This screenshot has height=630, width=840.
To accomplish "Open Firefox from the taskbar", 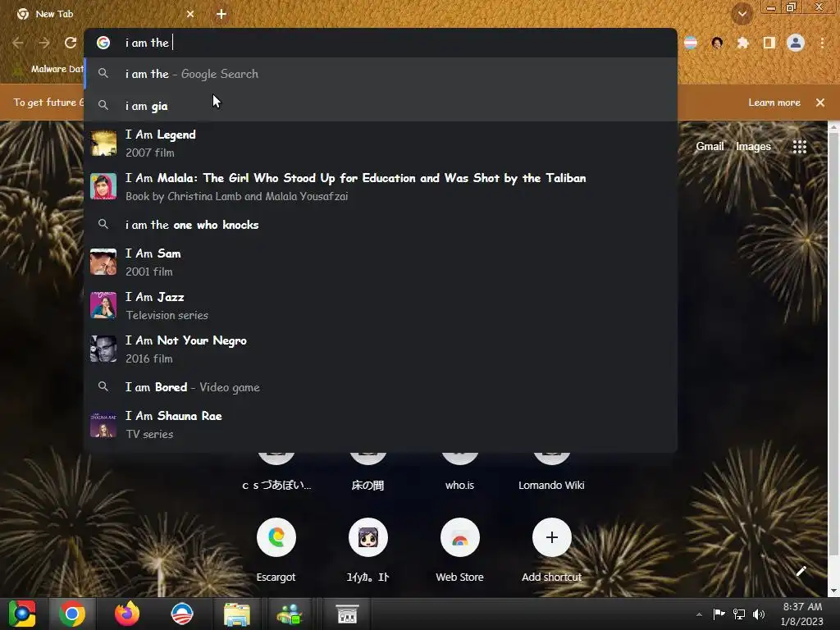I will [127, 614].
